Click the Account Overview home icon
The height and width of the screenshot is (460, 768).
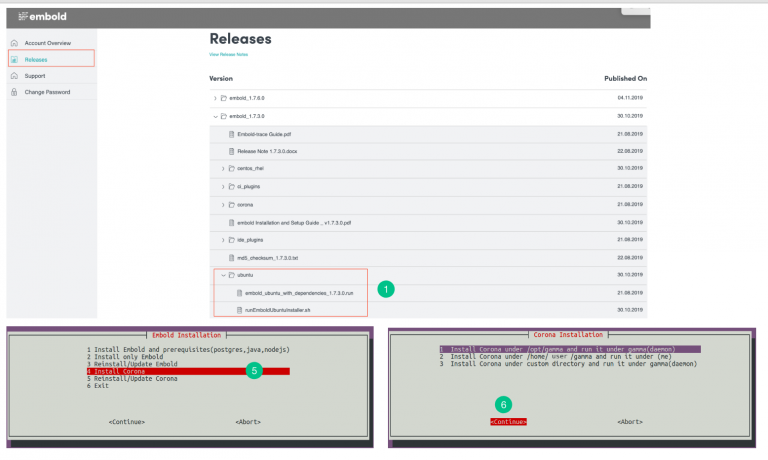14,43
